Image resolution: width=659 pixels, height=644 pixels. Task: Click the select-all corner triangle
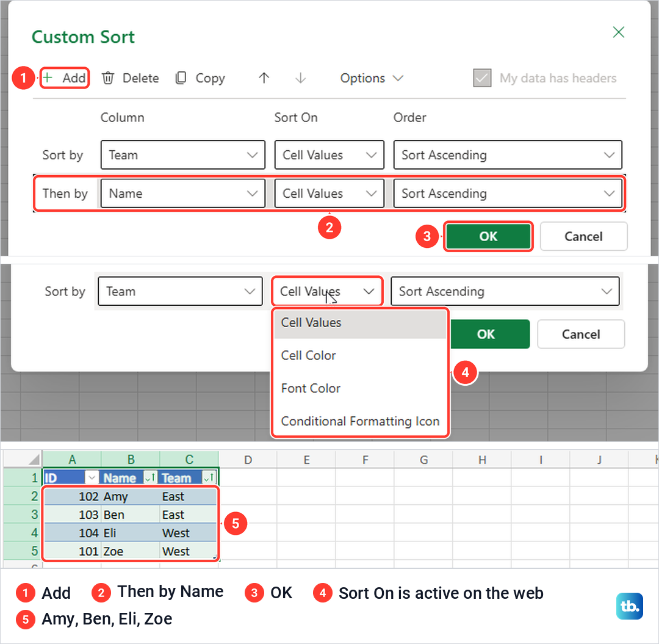(x=34, y=459)
